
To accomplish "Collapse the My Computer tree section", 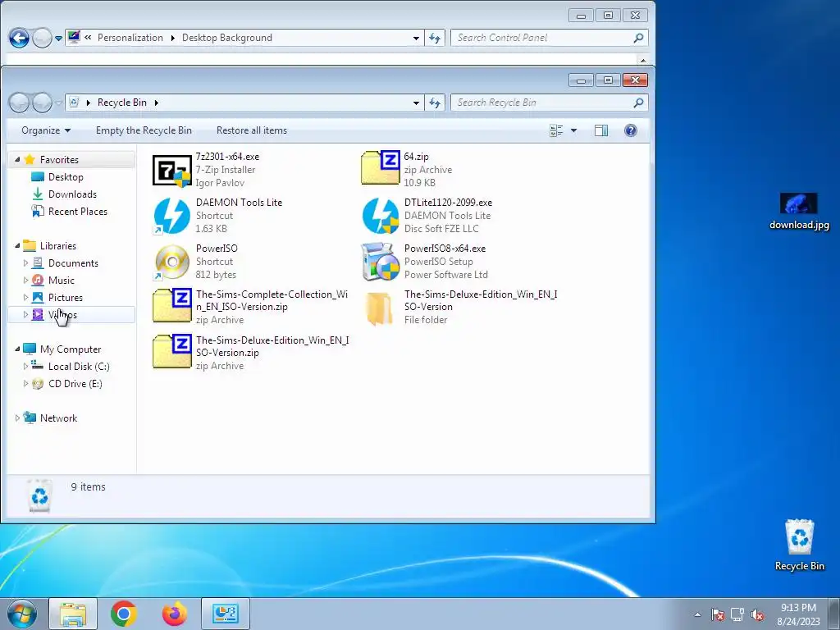I will point(17,349).
